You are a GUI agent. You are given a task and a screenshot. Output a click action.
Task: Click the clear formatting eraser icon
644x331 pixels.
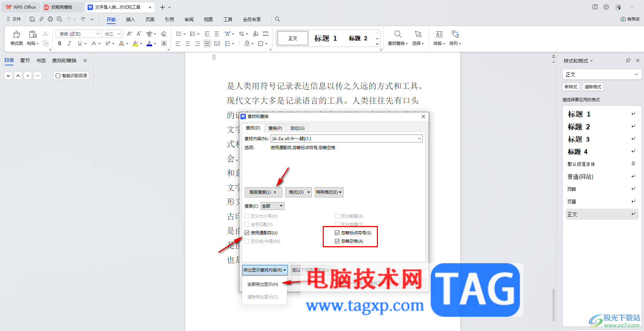point(164,34)
